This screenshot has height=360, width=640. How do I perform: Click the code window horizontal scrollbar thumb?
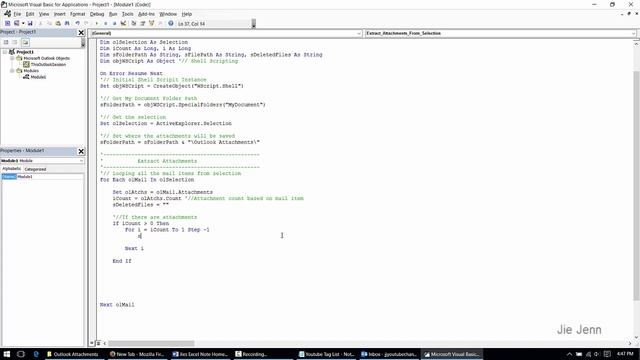[x=151, y=343]
